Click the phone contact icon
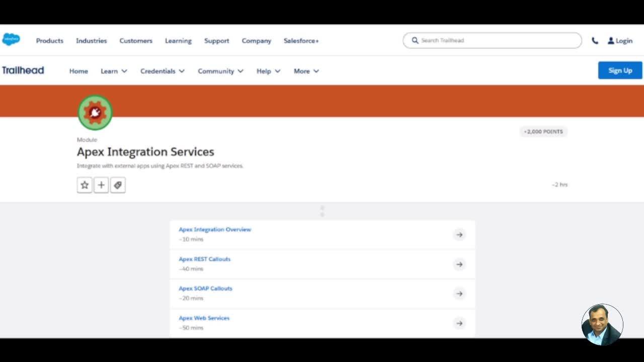This screenshot has width=644, height=362. [x=595, y=41]
